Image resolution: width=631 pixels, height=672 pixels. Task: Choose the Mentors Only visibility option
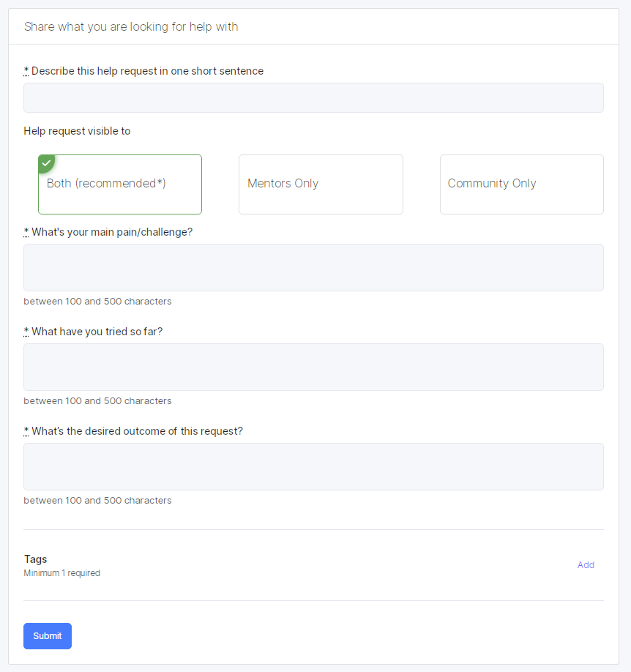pos(321,184)
